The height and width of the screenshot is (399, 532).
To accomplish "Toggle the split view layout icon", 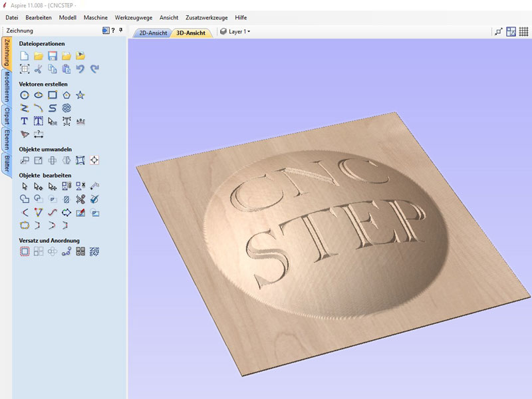I will (x=511, y=31).
